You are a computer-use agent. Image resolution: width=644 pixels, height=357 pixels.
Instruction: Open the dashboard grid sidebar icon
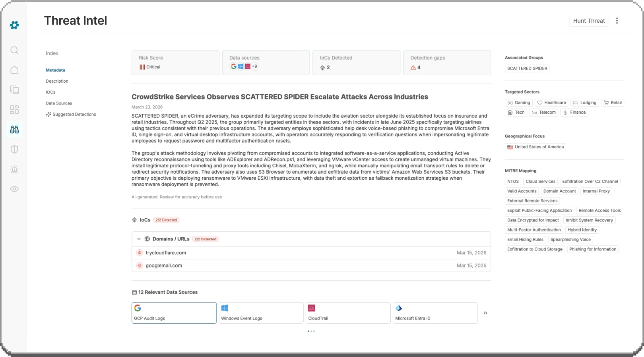pyautogui.click(x=14, y=110)
